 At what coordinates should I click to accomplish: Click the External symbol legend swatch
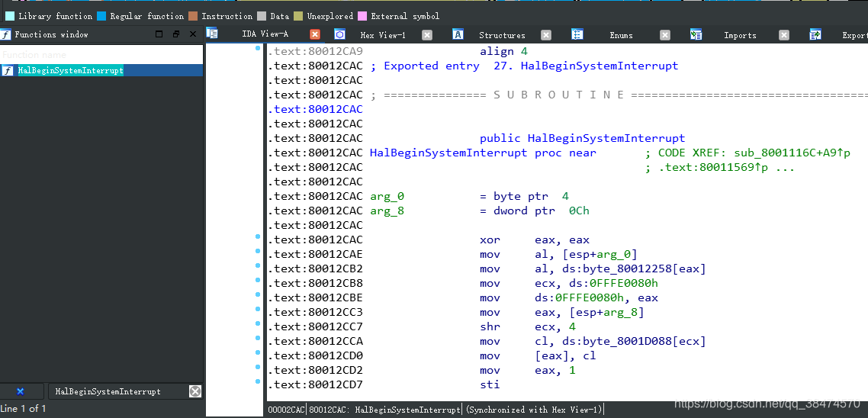coord(362,16)
